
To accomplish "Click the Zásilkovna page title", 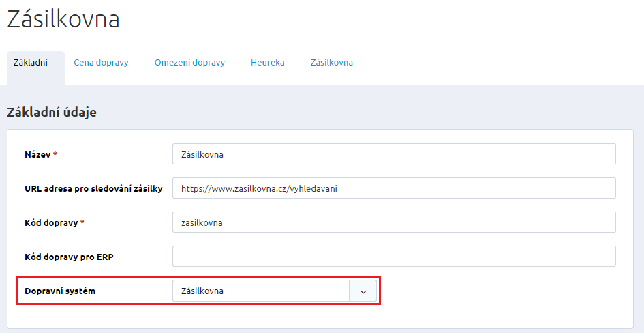I will click(x=63, y=19).
